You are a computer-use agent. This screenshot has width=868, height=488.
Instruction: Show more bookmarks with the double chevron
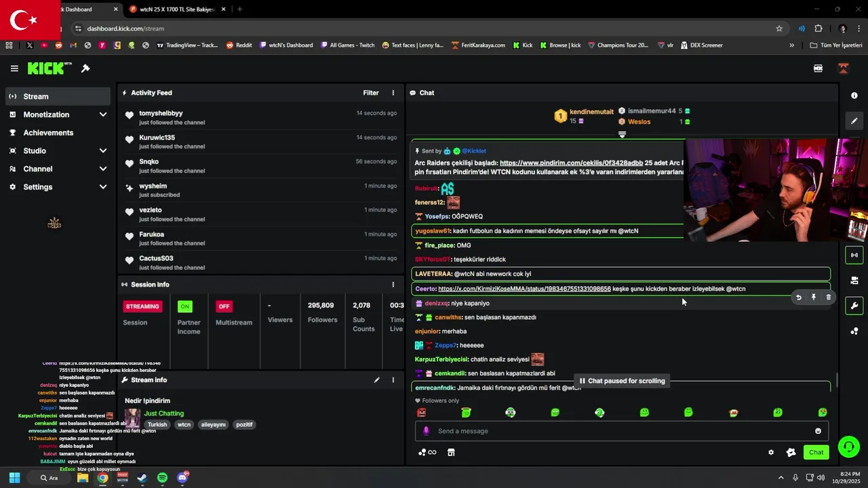click(791, 45)
